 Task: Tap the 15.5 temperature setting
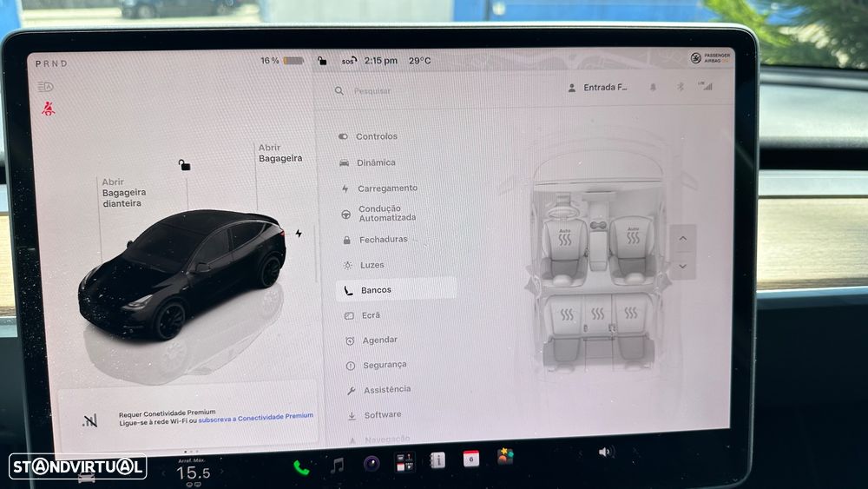[x=194, y=472]
